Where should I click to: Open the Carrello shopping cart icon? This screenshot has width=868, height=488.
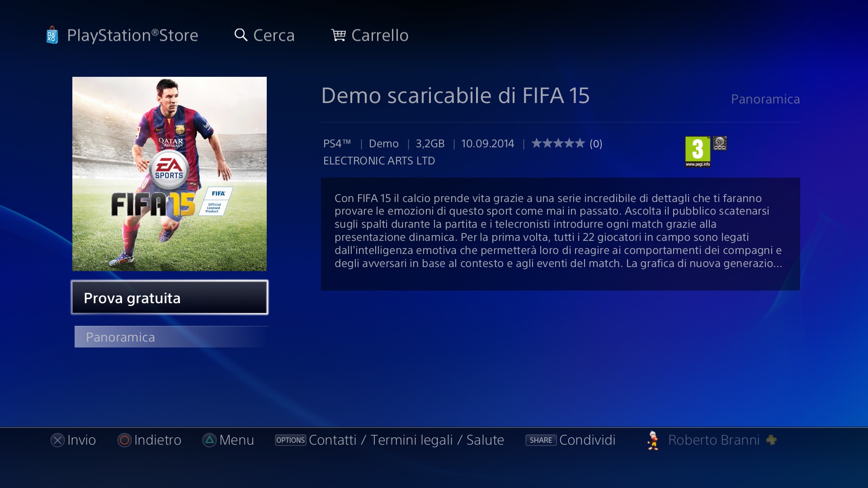[x=338, y=35]
